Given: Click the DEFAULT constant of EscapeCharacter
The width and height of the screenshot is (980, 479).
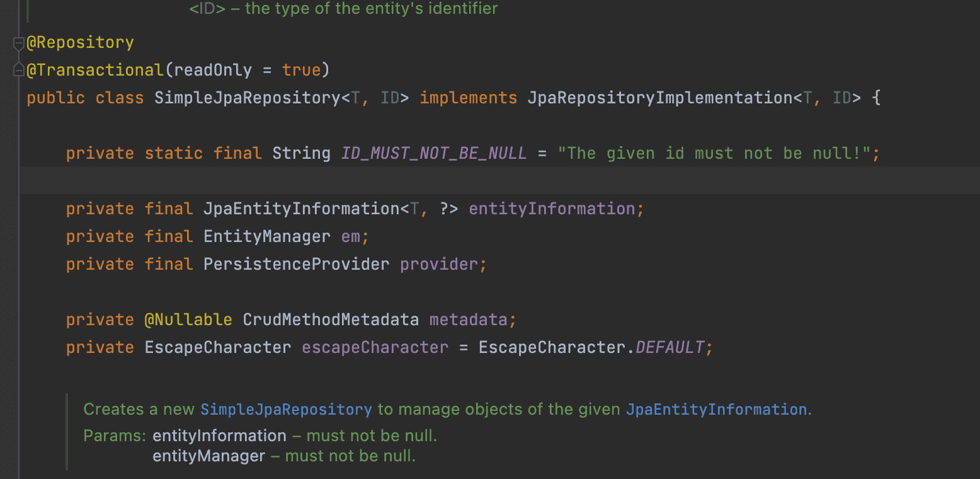Looking at the screenshot, I should pyautogui.click(x=669, y=348).
